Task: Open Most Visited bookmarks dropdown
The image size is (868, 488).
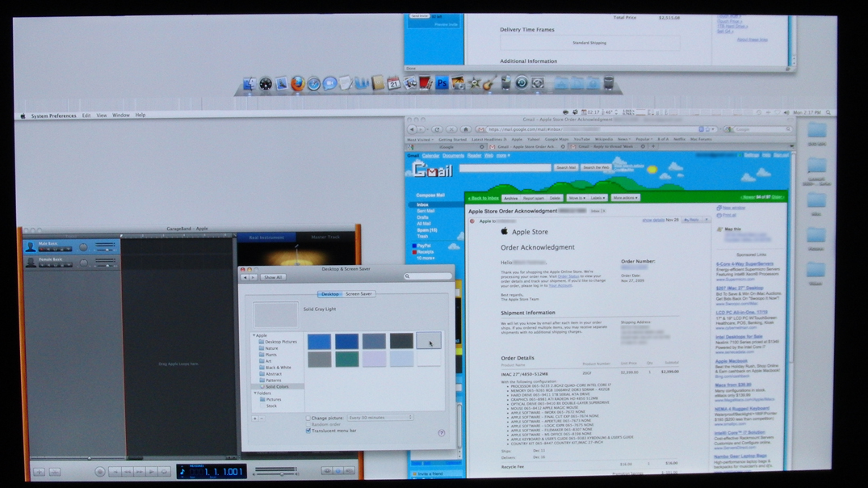Action: pos(420,140)
